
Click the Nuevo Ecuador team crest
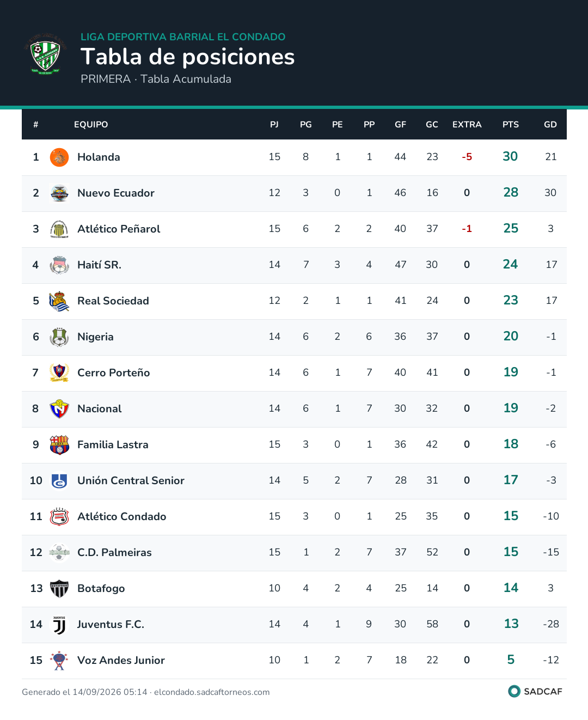click(x=59, y=193)
